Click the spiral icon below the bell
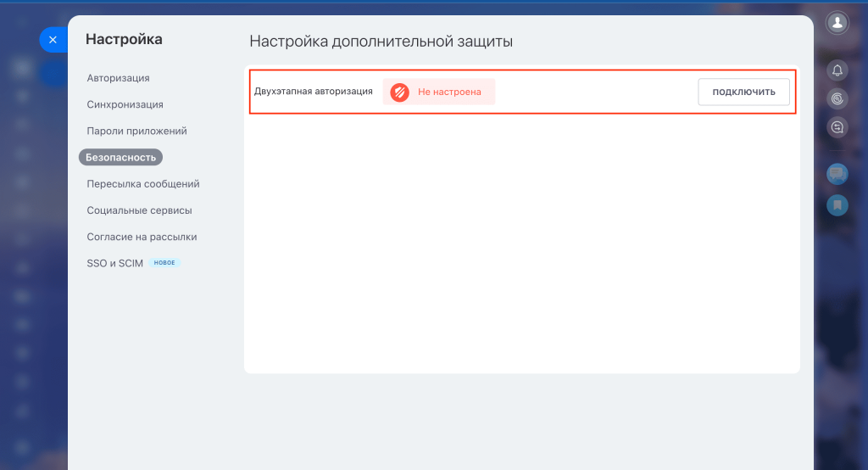868x470 pixels. (x=837, y=99)
